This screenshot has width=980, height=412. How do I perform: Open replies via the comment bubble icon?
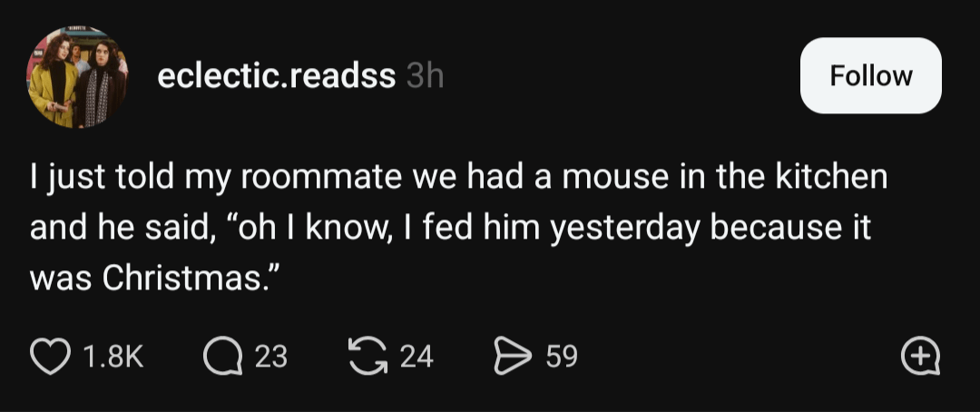[x=221, y=356]
